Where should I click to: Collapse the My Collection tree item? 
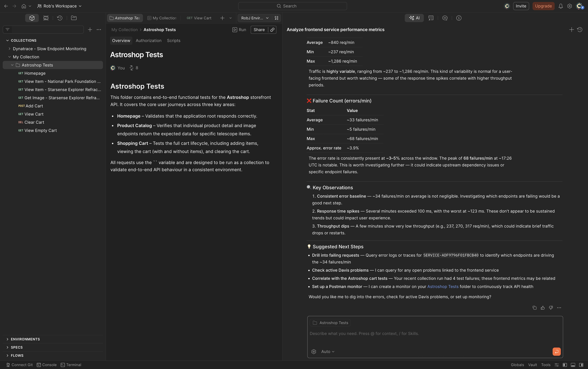coord(10,57)
